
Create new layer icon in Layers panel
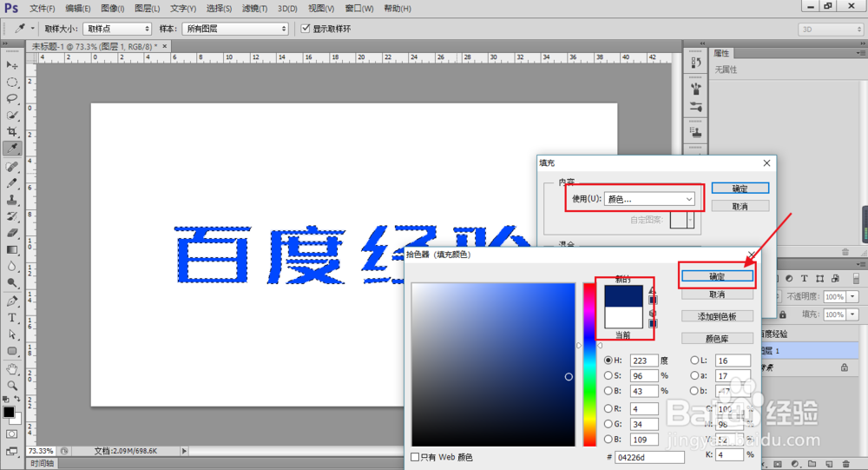(829, 464)
